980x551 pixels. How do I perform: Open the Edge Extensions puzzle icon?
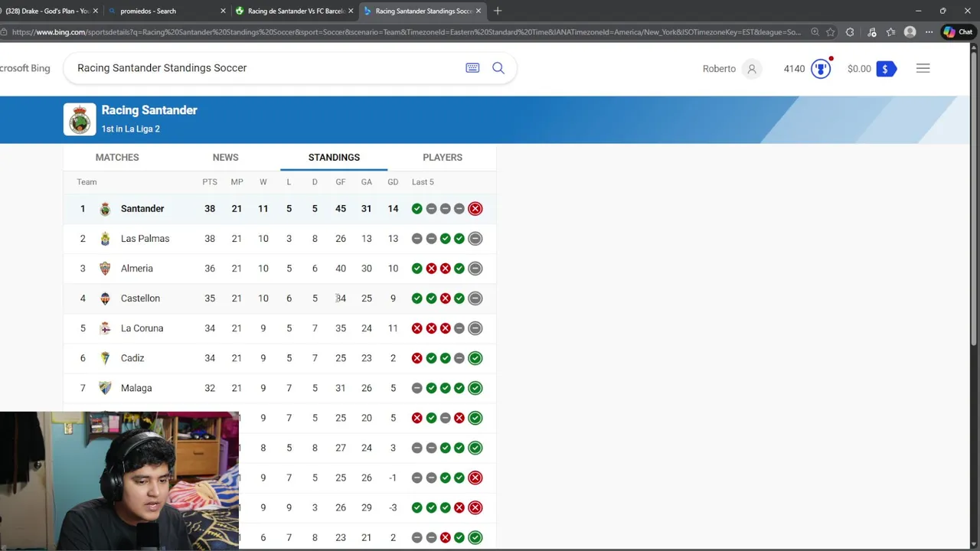pyautogui.click(x=850, y=32)
